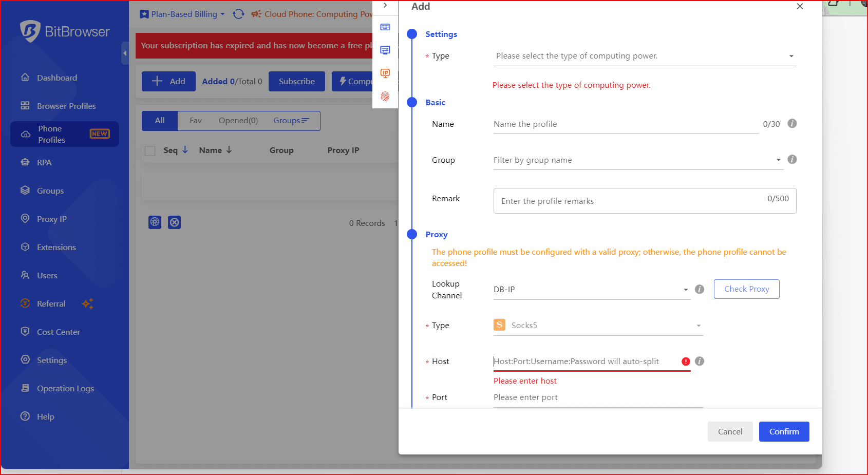Click the Users sidebar icon
The height and width of the screenshot is (475, 868).
point(25,275)
